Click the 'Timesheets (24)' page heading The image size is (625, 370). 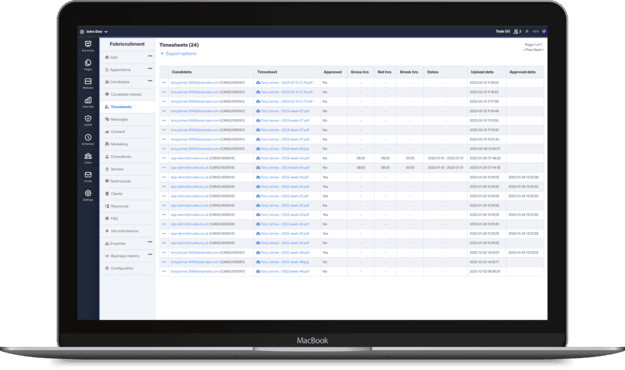[x=179, y=45]
